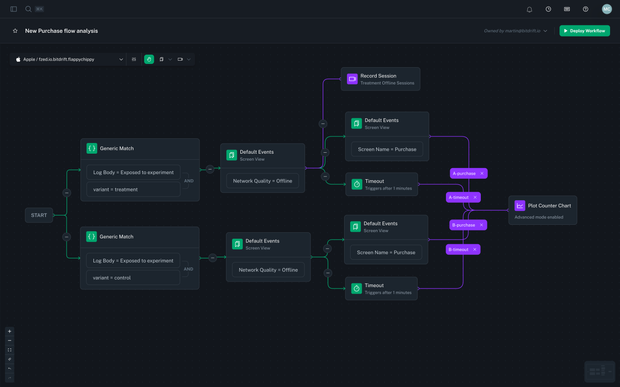Click the fit view canvas control
This screenshot has width=620, height=387.
tap(9, 350)
